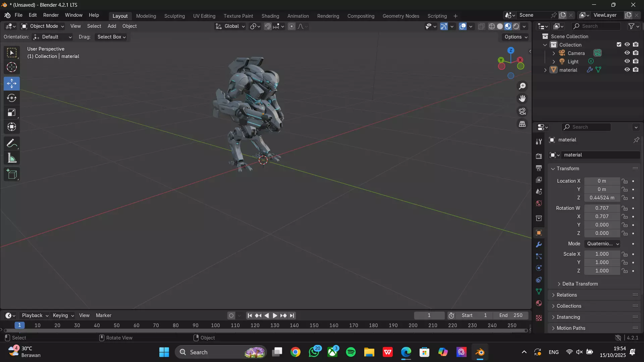The image size is (644, 362).
Task: Open the Material properties tab
Action: coord(539,303)
